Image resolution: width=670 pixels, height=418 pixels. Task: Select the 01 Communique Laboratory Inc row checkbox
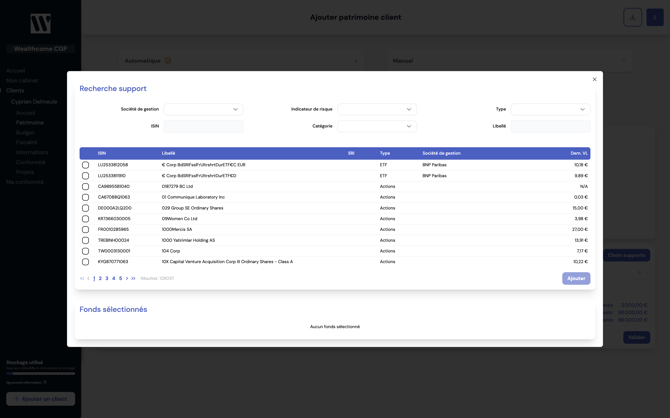(85, 197)
